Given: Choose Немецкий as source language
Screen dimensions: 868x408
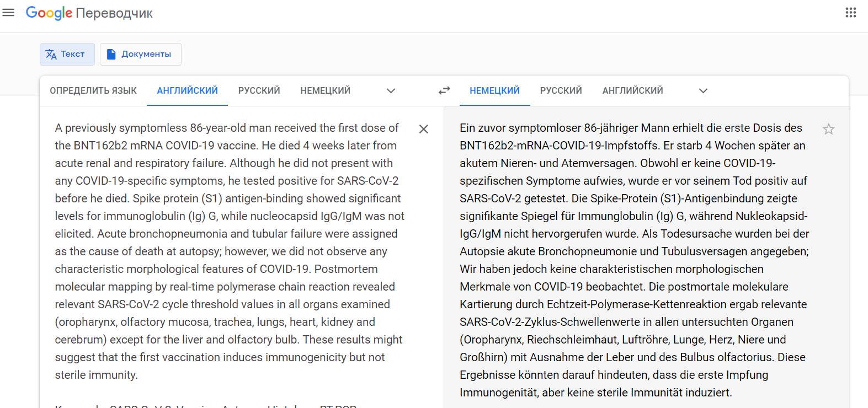Looking at the screenshot, I should coord(325,90).
